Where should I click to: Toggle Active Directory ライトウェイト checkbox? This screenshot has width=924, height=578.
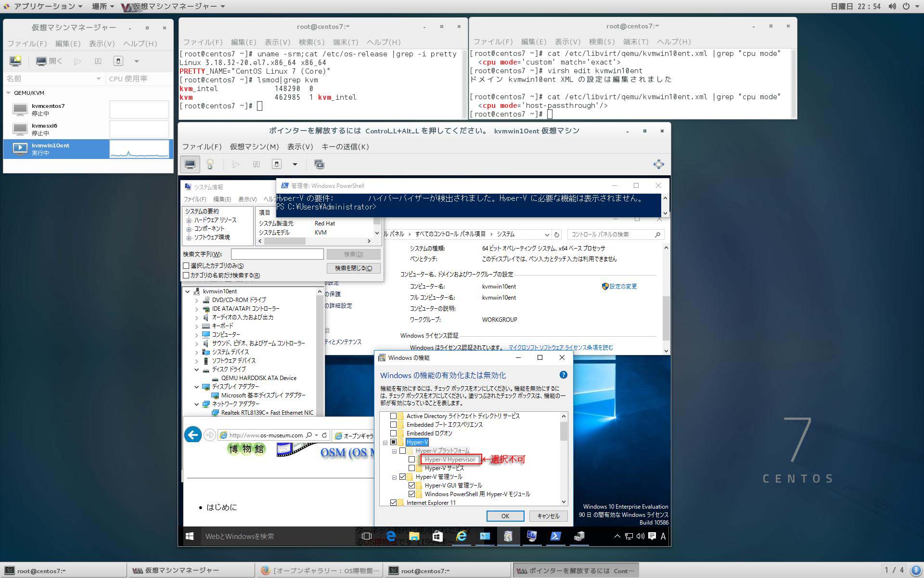tap(394, 416)
